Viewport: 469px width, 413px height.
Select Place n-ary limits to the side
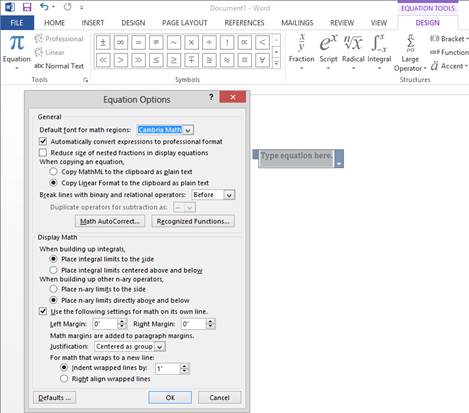point(53,289)
